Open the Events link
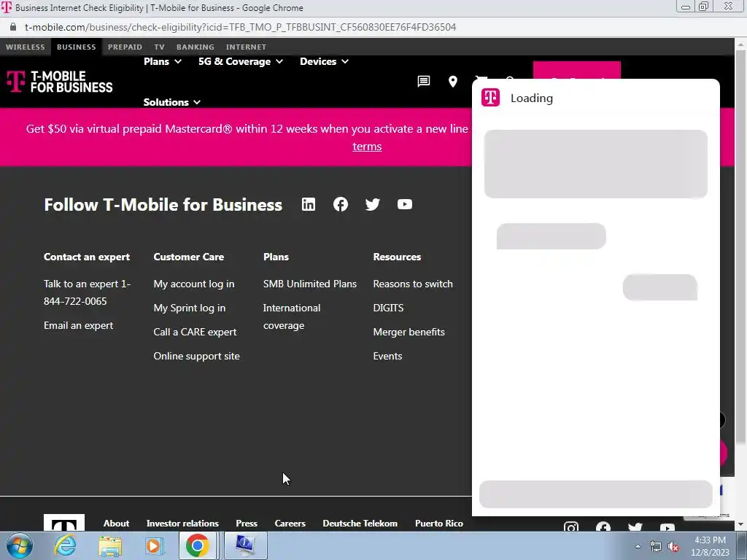Viewport: 747px width, 560px height. [388, 356]
